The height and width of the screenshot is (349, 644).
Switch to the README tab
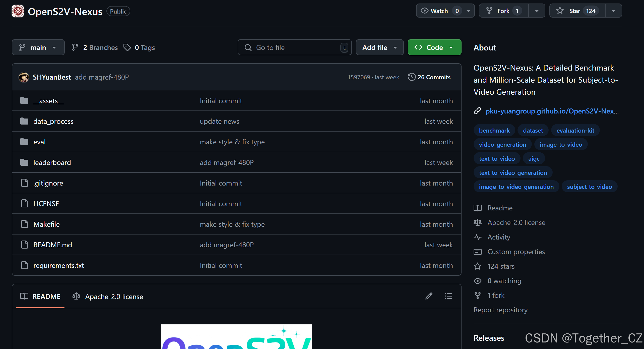pos(46,296)
